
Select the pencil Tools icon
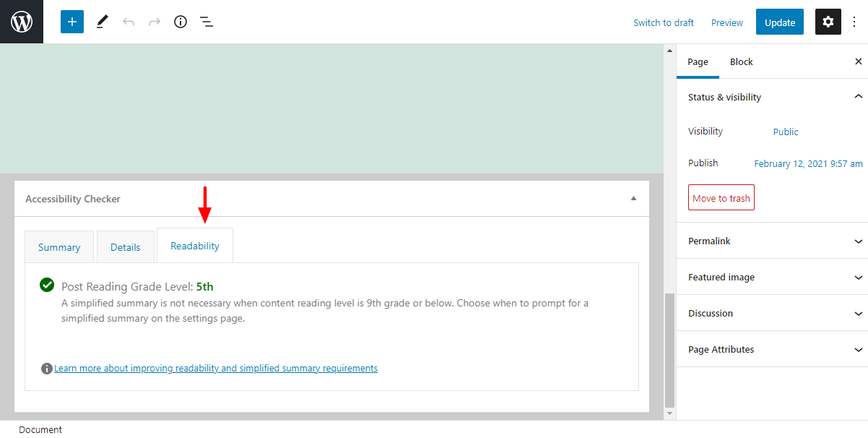(x=102, y=22)
